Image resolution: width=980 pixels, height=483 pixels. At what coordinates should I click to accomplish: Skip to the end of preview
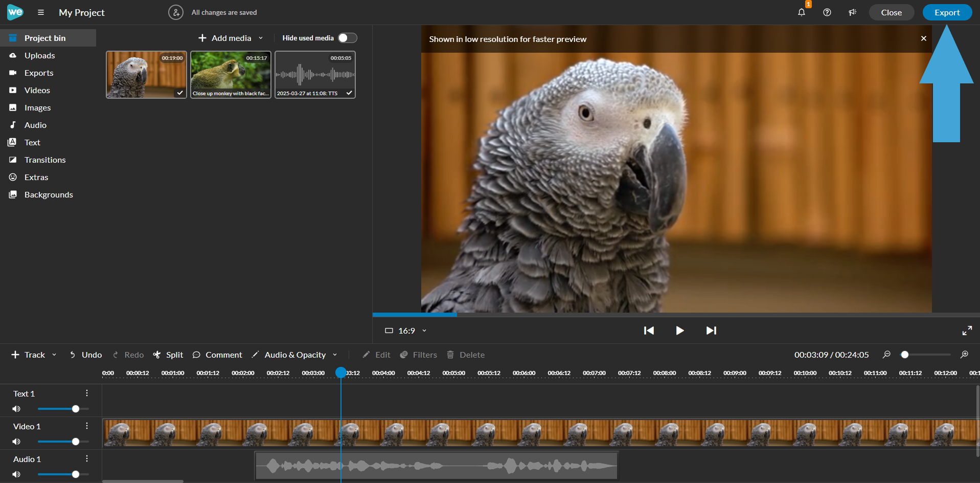click(711, 331)
